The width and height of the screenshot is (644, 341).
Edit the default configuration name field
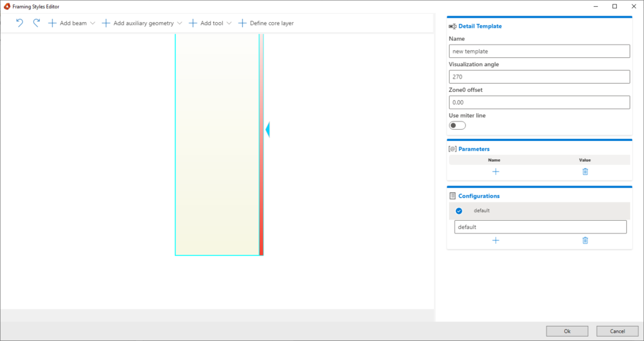[540, 227]
